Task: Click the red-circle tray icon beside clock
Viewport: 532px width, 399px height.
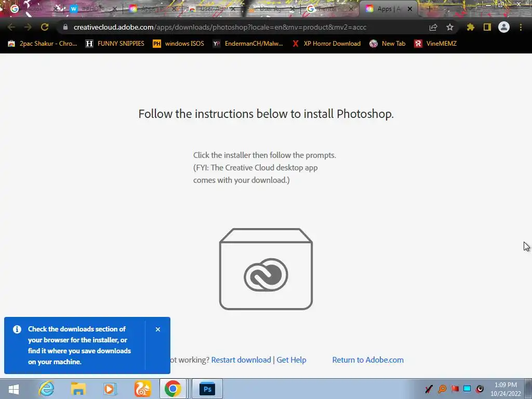Action: [480, 389]
